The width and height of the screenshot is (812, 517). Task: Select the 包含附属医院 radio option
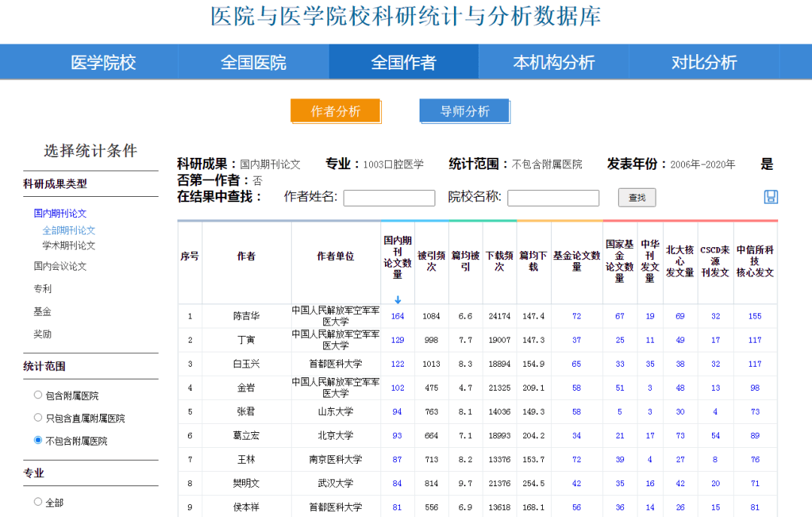tap(38, 393)
